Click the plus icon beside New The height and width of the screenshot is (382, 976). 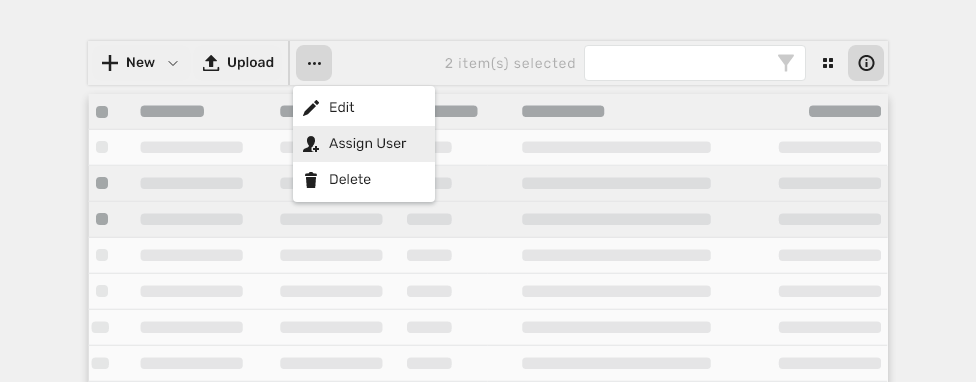[110, 63]
